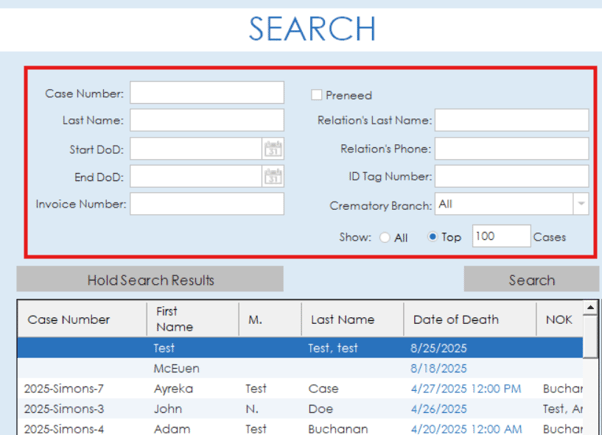This screenshot has width=602, height=435.
Task: Open the Start DoD calendar picker
Action: pos(273,149)
